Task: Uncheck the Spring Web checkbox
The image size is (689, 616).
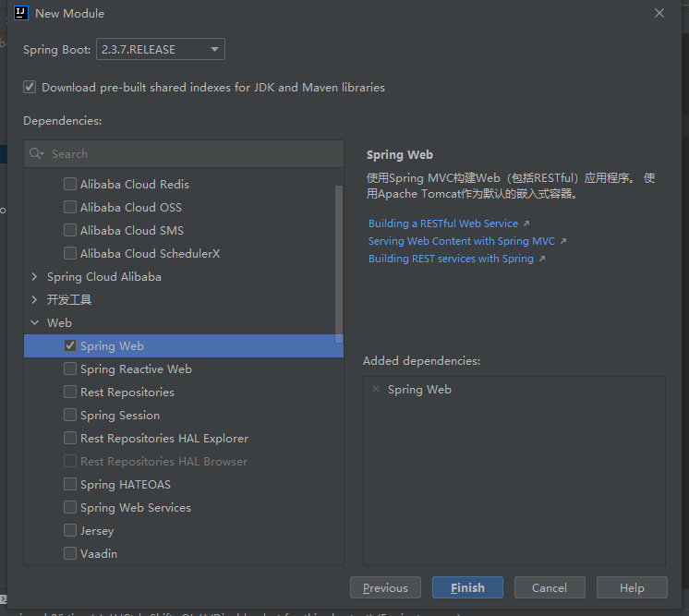Action: (70, 345)
